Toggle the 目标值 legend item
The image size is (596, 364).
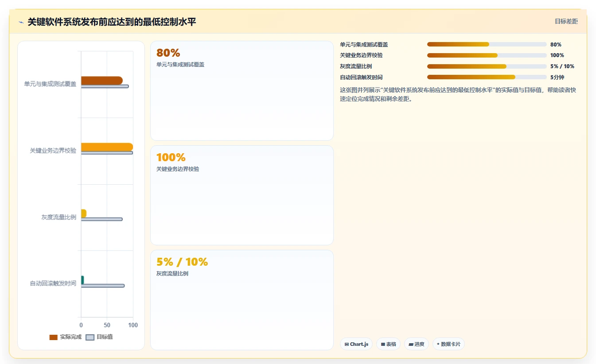[99, 337]
